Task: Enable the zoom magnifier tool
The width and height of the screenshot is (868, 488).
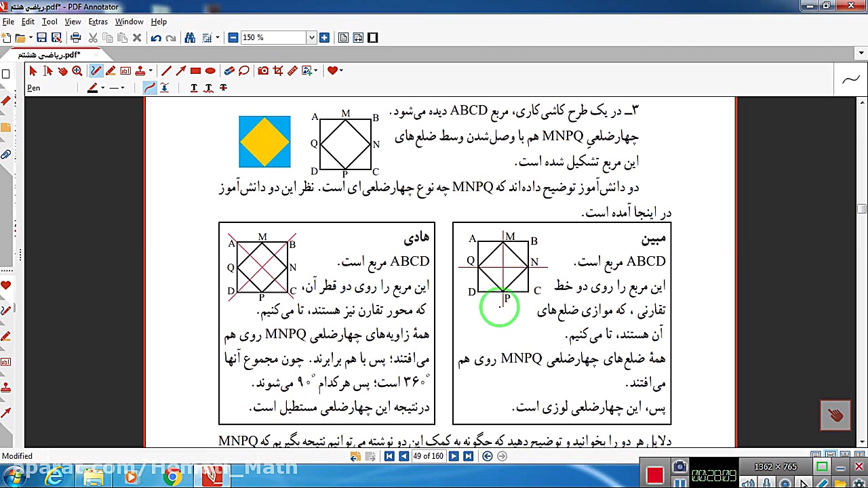Action: (x=77, y=70)
